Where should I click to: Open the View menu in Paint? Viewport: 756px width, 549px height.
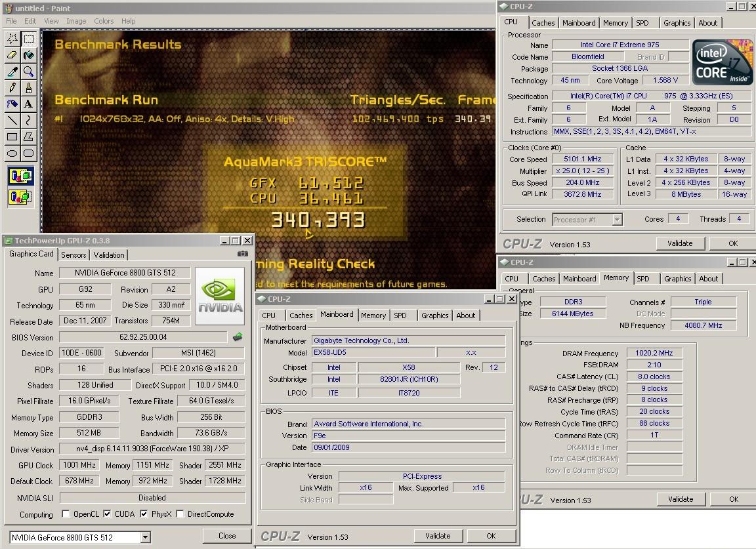pyautogui.click(x=51, y=21)
